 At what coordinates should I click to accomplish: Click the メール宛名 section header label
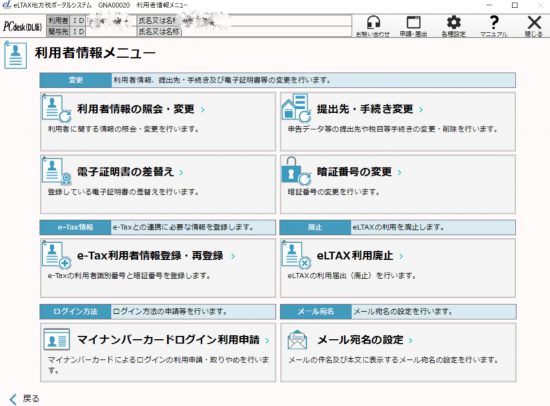316,312
